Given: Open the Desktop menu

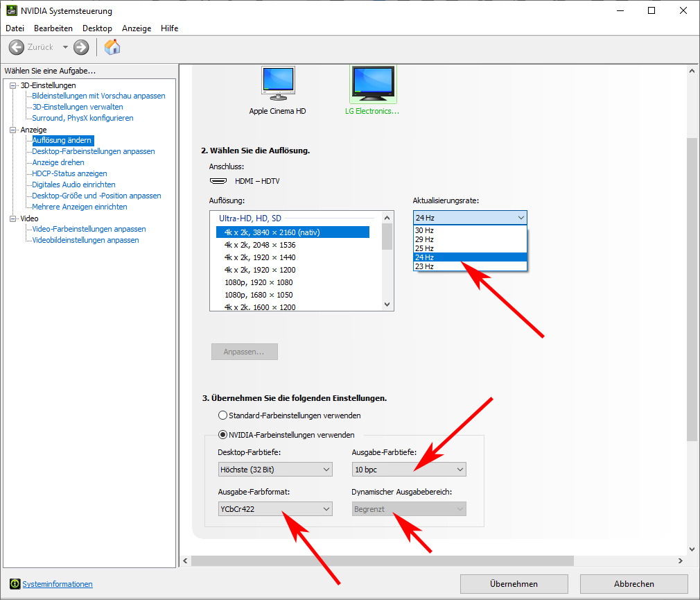Looking at the screenshot, I should click(97, 28).
